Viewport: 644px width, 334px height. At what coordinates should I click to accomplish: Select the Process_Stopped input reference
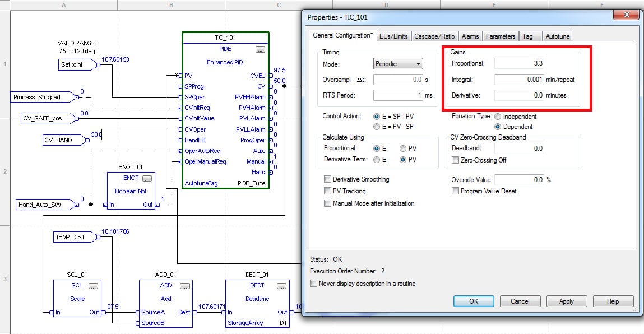click(44, 97)
